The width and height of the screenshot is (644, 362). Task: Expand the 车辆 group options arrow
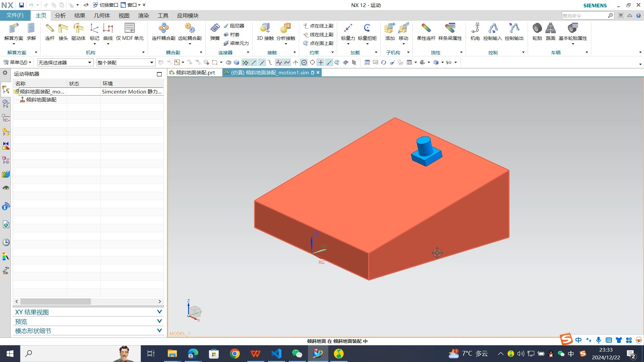(587, 53)
